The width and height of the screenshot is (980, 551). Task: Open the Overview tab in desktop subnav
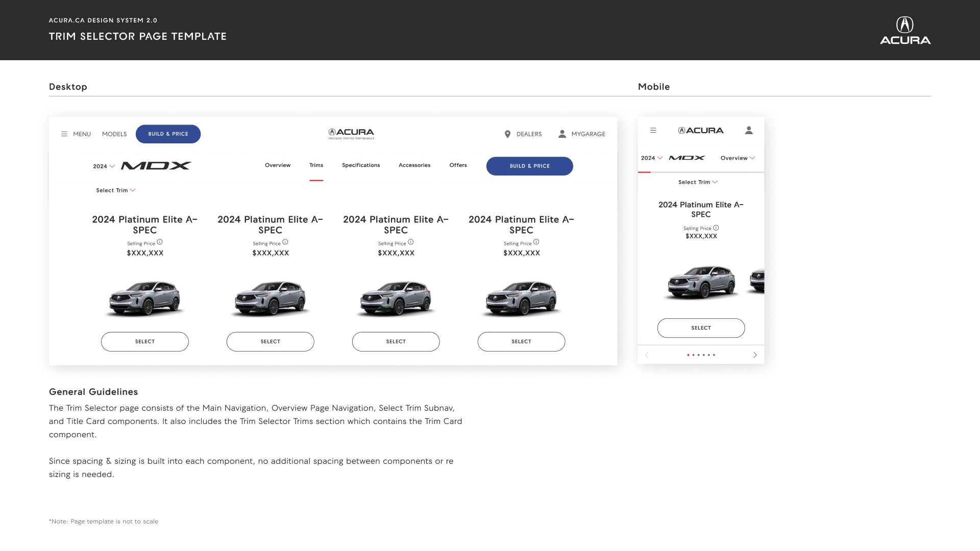[278, 165]
